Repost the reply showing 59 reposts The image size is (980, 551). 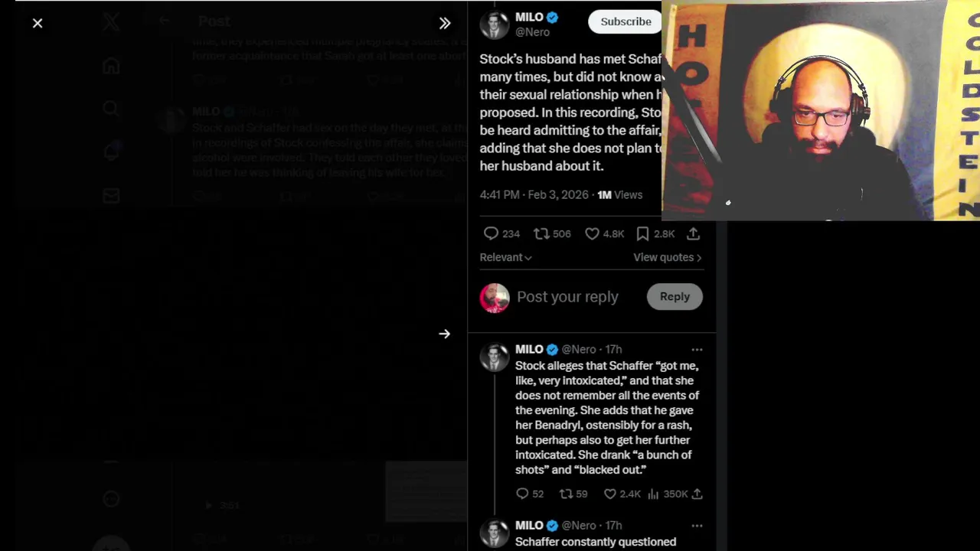click(573, 494)
